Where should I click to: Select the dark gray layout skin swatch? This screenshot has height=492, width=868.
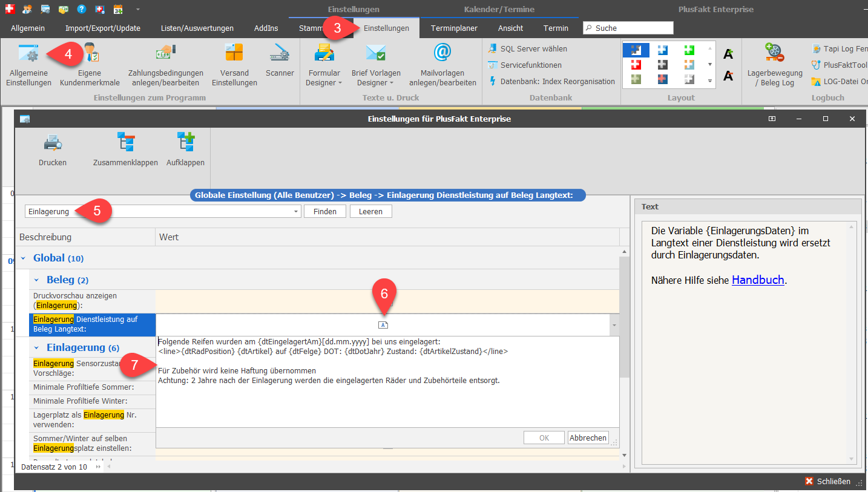click(x=663, y=64)
